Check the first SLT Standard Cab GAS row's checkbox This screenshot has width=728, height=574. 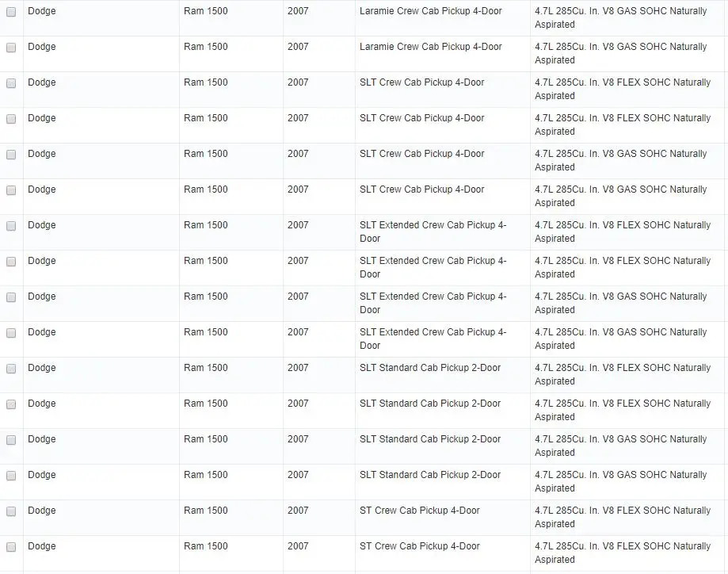(x=11, y=440)
